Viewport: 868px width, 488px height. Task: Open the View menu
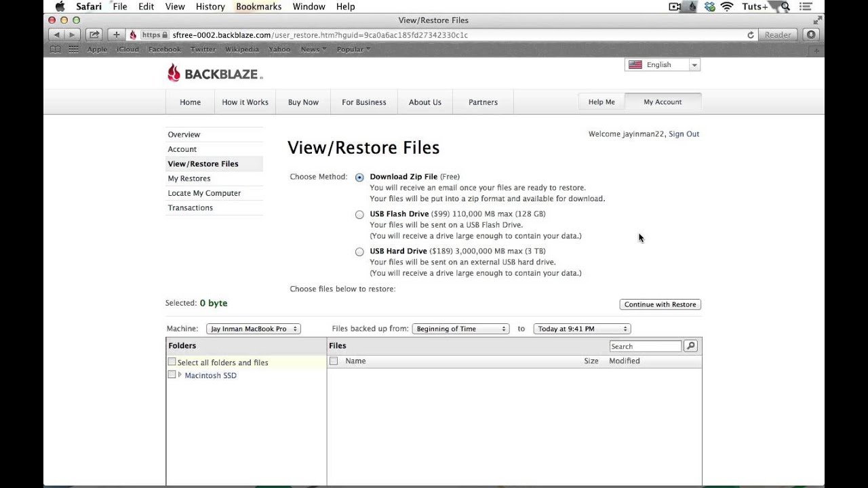click(x=175, y=6)
